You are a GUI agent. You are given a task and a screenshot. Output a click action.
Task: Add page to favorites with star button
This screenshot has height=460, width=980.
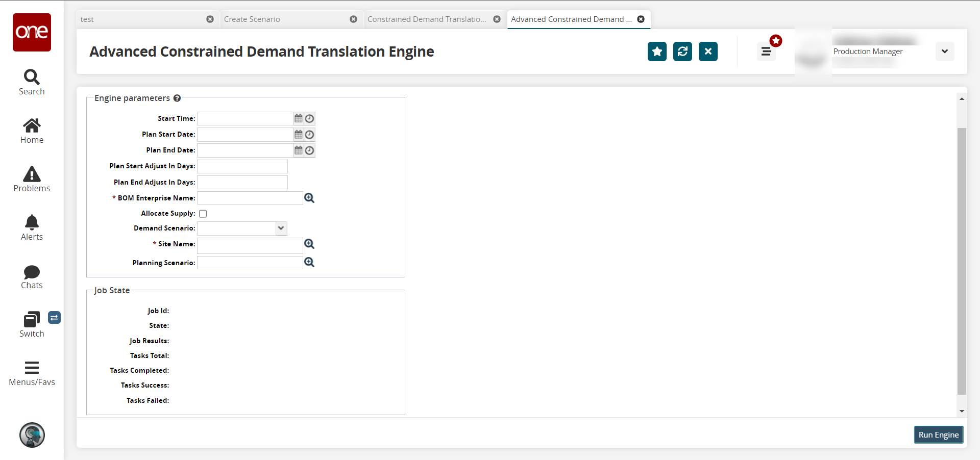click(x=657, y=52)
